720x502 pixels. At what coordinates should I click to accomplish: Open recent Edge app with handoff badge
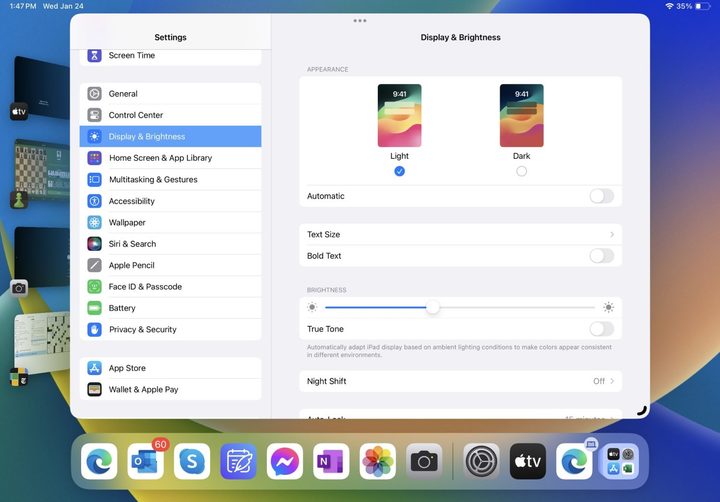(574, 461)
